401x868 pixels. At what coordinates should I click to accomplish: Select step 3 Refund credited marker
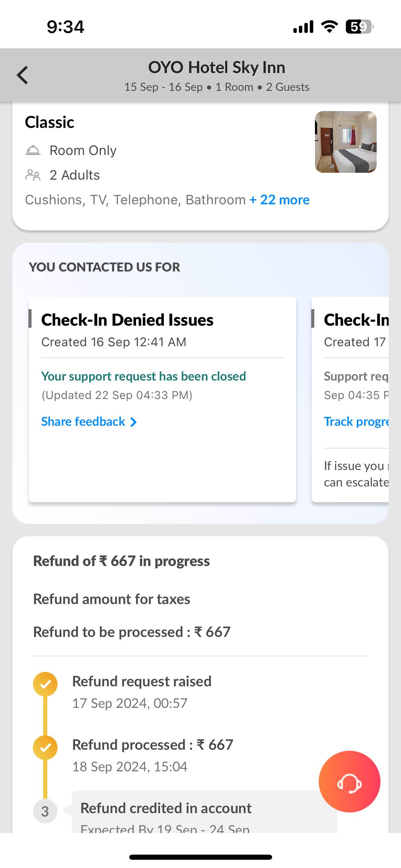(45, 811)
